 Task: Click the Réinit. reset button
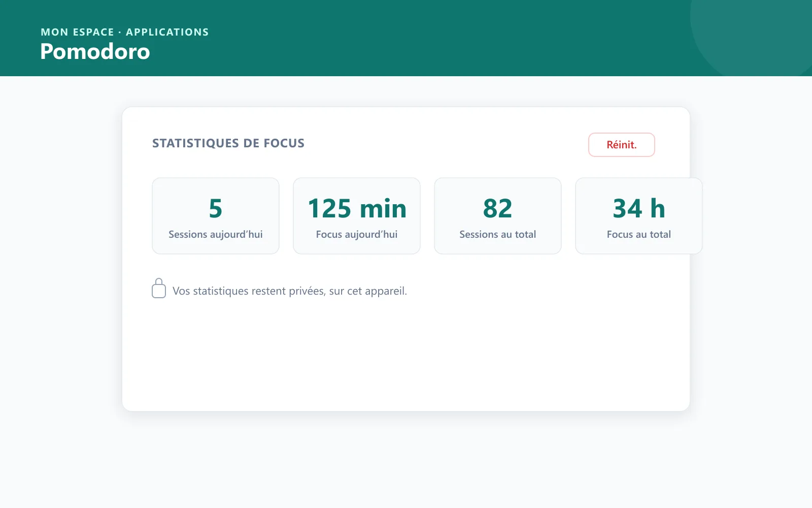coord(621,145)
